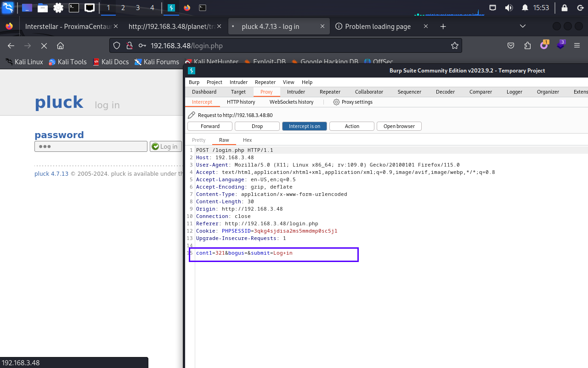Open the Kali Forums bookmark

click(x=157, y=61)
